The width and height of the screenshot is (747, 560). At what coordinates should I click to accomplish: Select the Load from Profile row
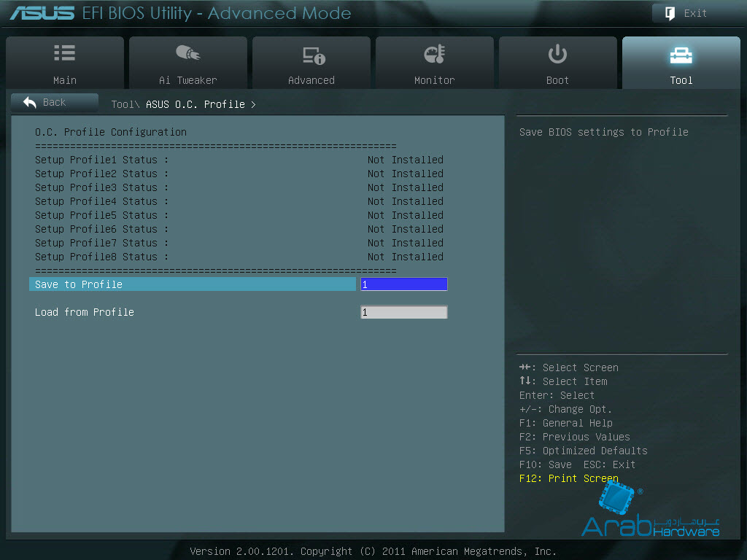point(193,312)
